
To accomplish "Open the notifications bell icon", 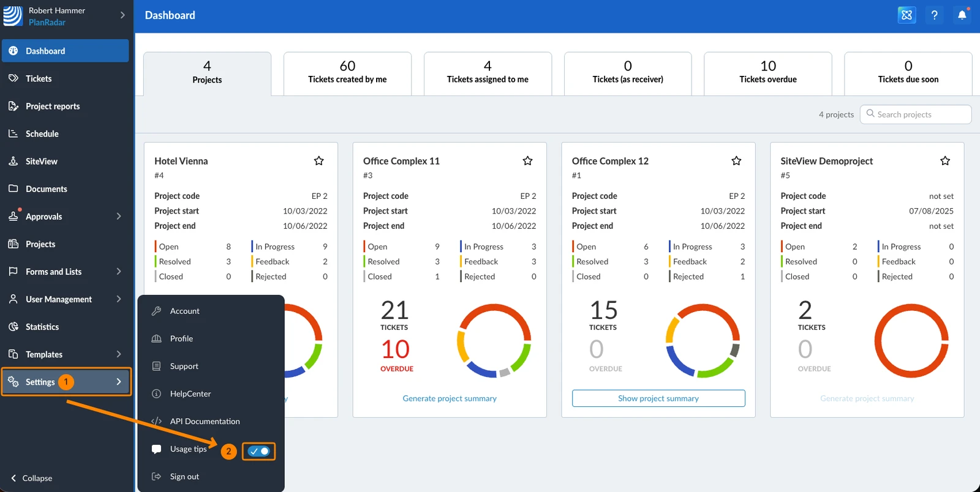I will (x=962, y=15).
